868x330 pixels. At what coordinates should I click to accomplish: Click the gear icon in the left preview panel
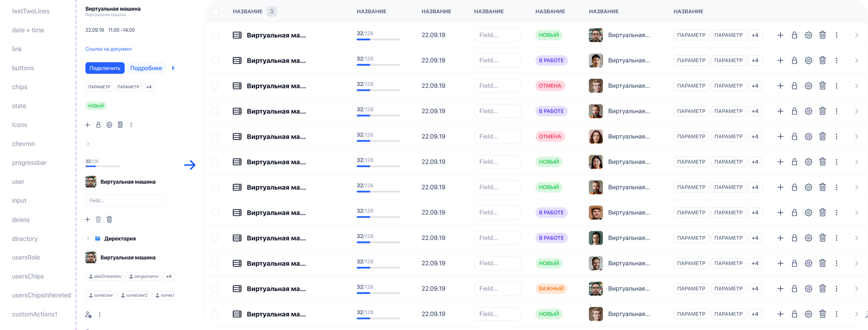[109, 125]
